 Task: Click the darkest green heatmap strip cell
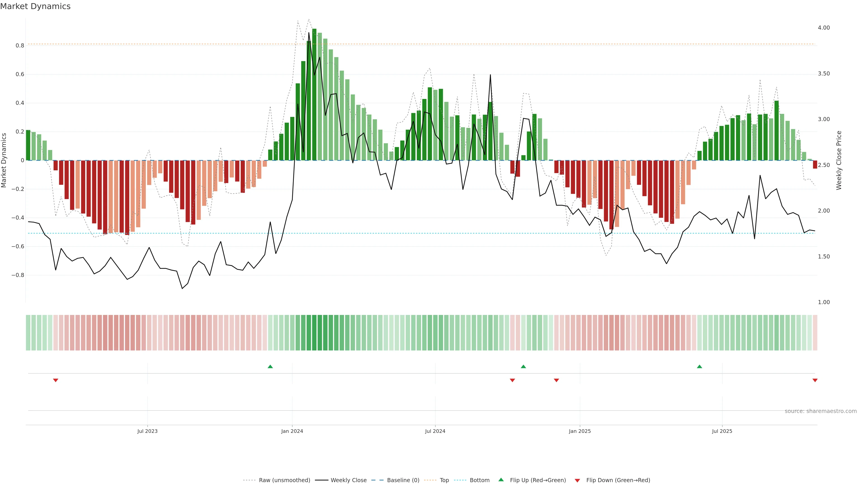314,333
